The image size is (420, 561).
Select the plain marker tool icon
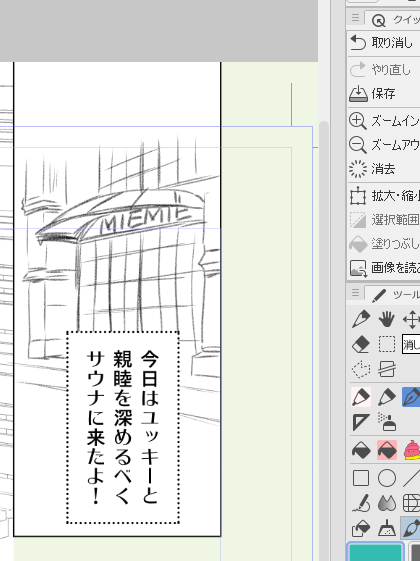tap(387, 397)
